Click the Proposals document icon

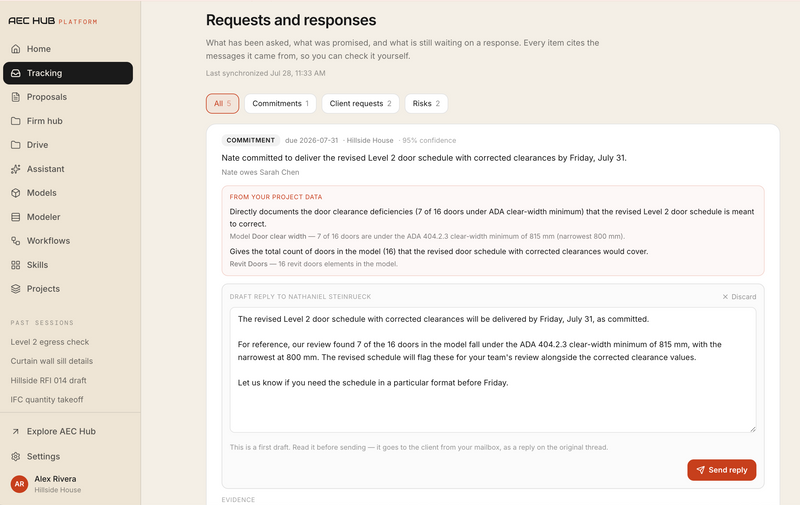[16, 97]
